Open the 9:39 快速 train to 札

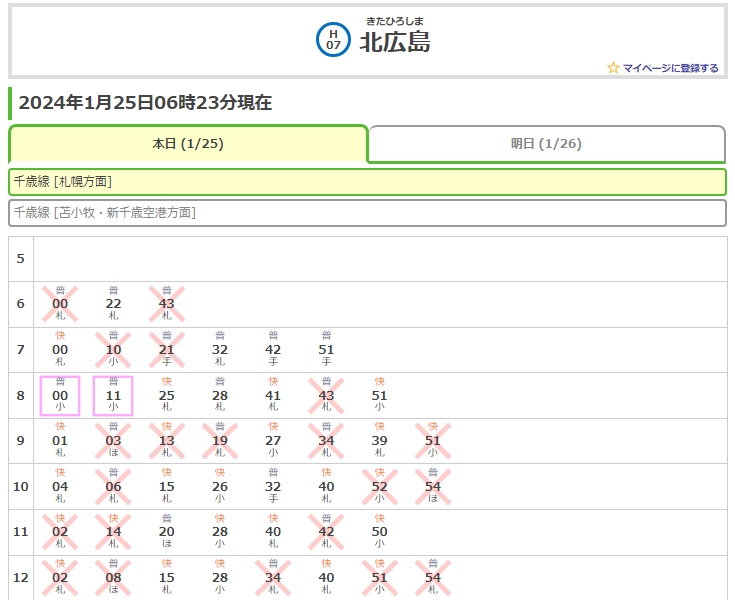click(x=379, y=440)
